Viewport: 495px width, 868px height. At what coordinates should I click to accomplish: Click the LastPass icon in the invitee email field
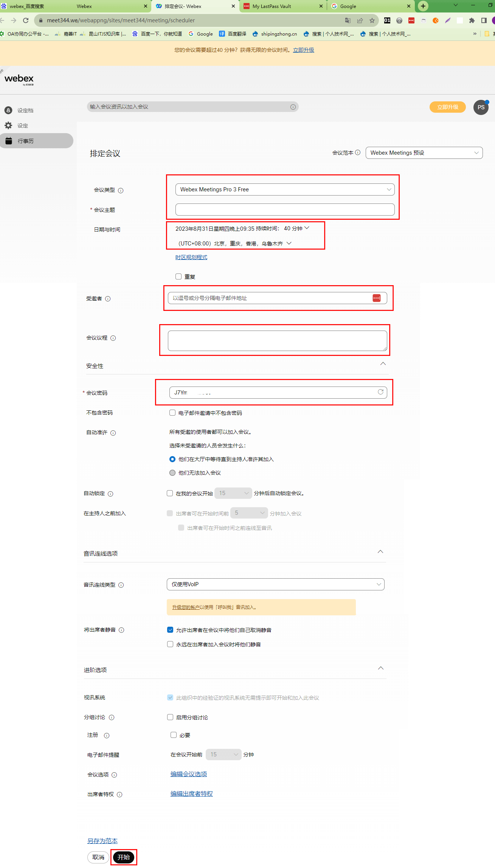pos(377,298)
